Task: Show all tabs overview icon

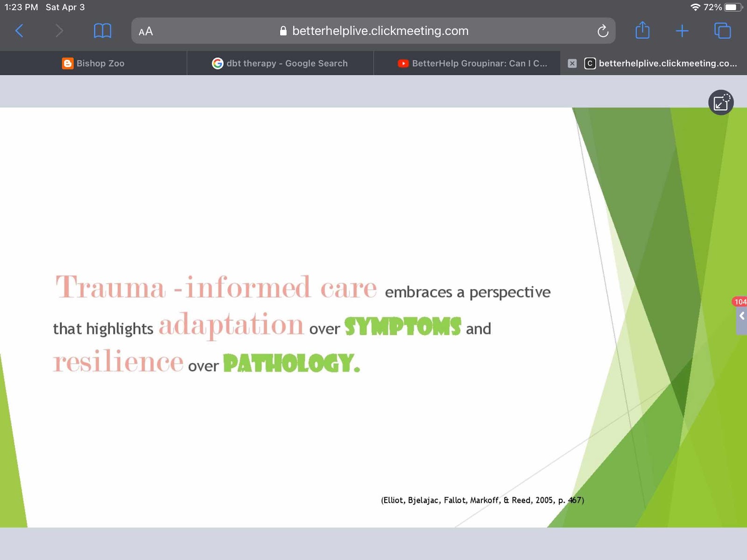Action: (x=722, y=31)
